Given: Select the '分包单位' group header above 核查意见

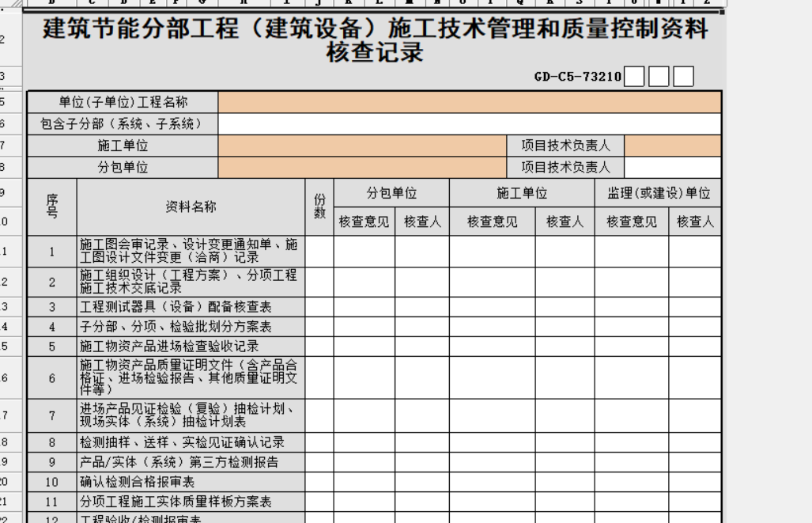Looking at the screenshot, I should click(391, 193).
